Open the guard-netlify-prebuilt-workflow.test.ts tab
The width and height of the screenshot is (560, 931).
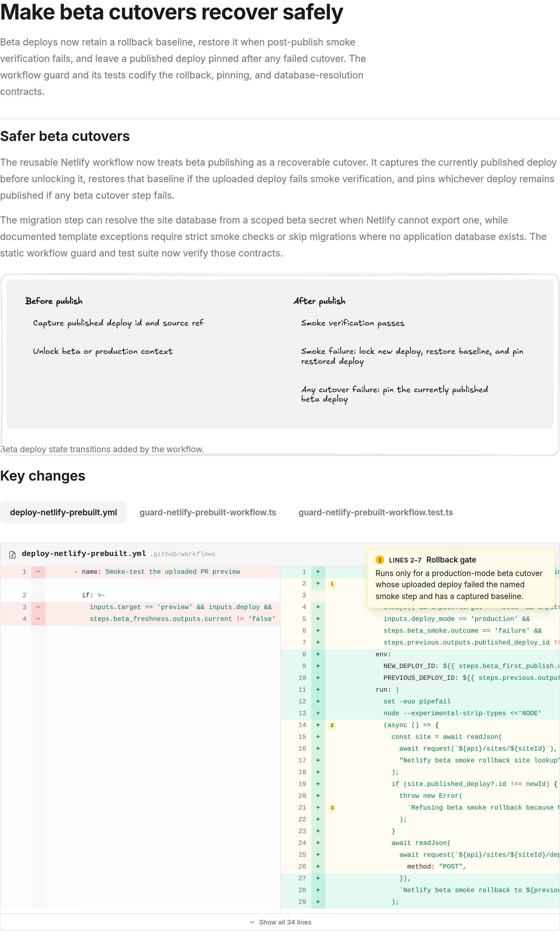coord(375,512)
